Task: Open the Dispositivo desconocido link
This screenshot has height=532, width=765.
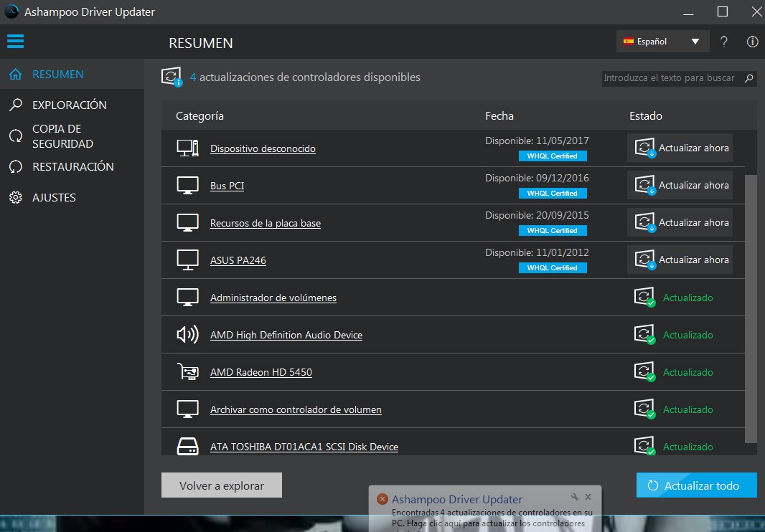Action: click(263, 148)
